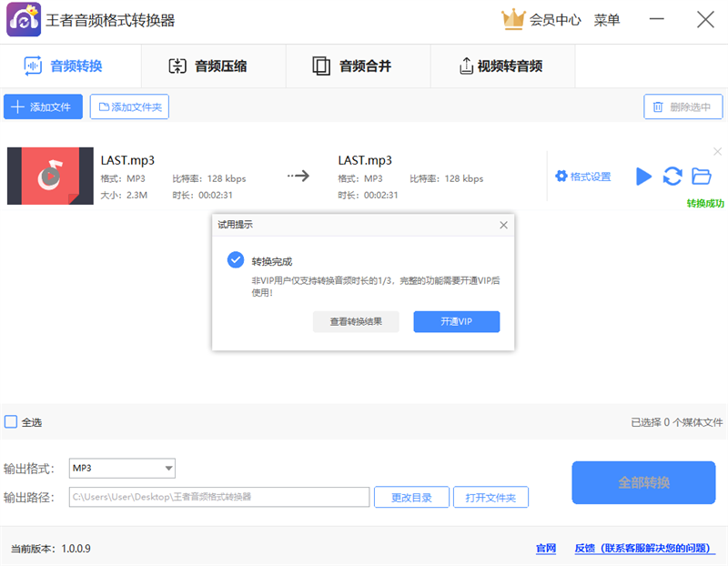Play the converted LAST.mp3 file
Screen dimensions: 728x566
point(643,177)
